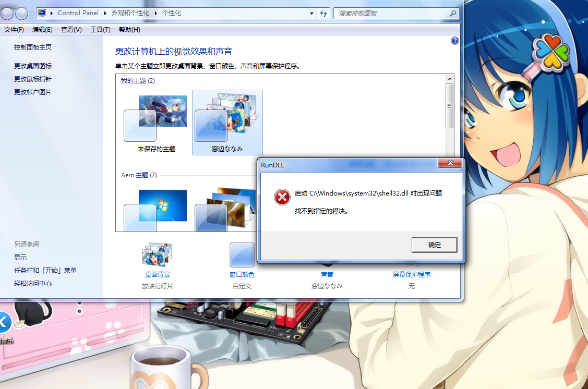Screen dimensions: 588x389
Task: Select the Windows 7 Aero theme thumbnail
Action: point(156,210)
